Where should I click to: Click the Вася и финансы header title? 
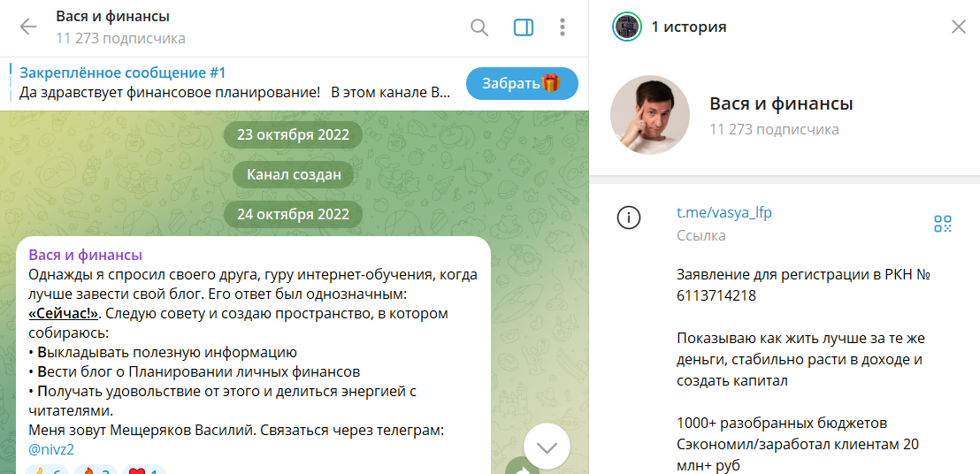coord(112,17)
